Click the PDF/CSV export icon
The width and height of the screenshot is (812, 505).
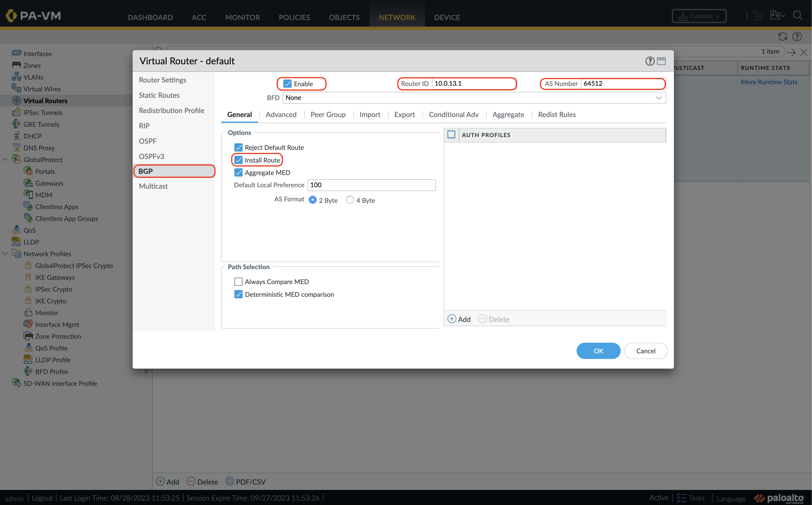click(230, 481)
